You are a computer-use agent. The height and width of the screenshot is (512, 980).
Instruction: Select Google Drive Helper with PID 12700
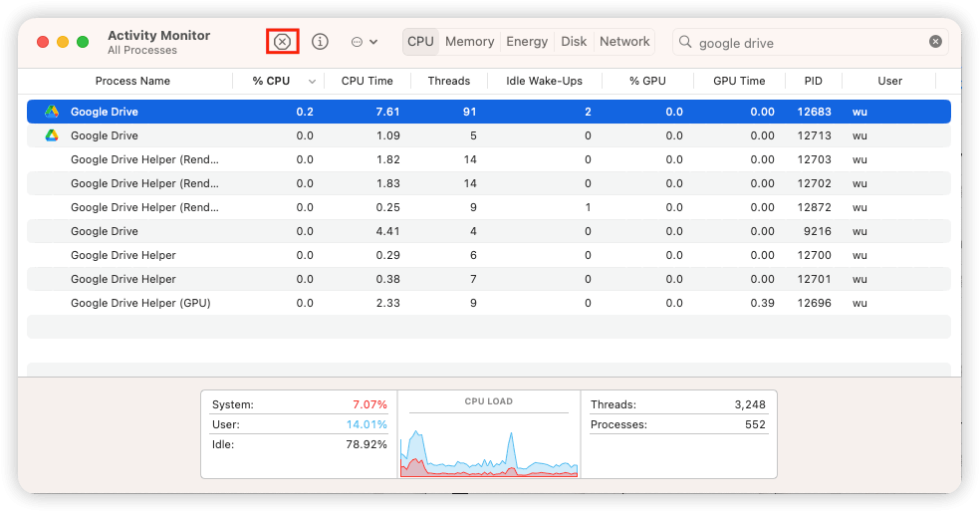click(489, 255)
